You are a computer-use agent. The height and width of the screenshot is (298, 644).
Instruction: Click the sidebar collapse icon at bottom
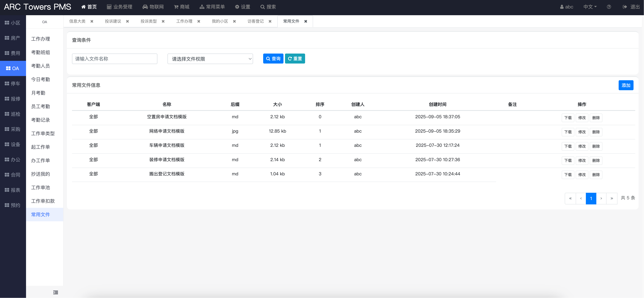pyautogui.click(x=55, y=292)
